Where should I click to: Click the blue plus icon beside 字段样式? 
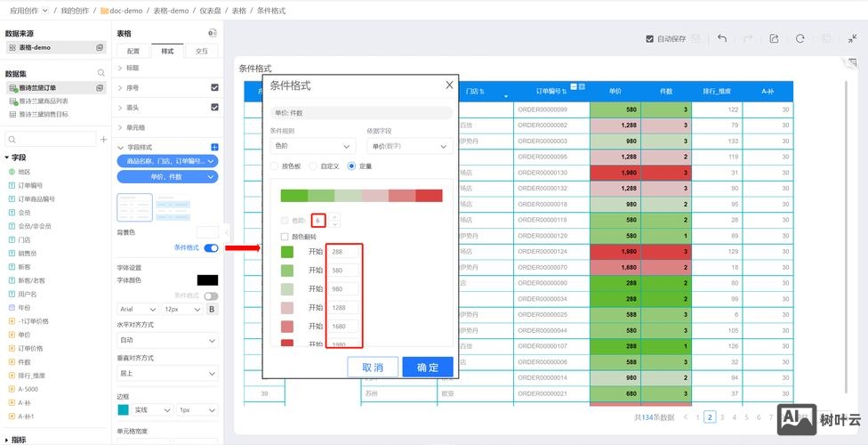(x=215, y=147)
